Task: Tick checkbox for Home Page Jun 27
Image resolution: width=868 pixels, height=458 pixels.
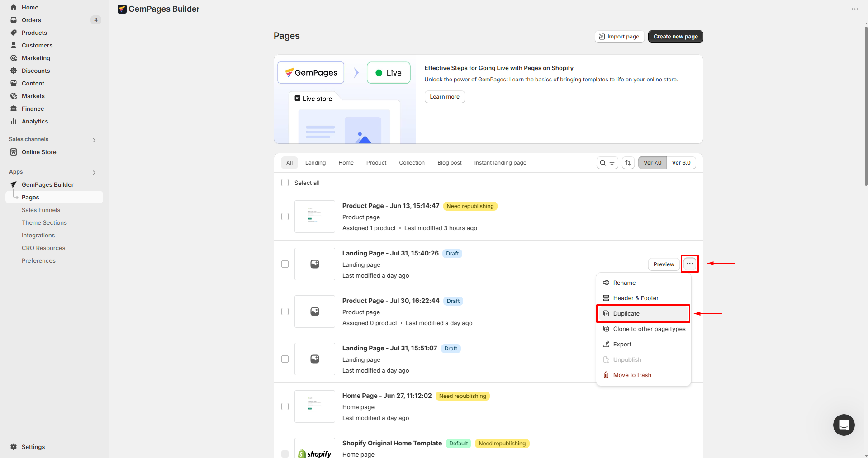Action: click(x=285, y=406)
